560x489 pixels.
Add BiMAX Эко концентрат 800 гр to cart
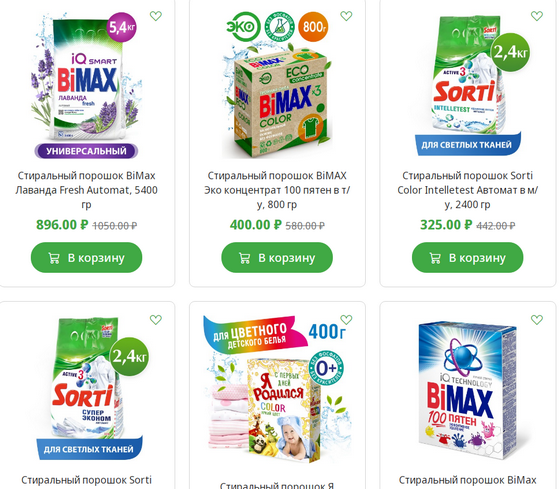pyautogui.click(x=277, y=258)
